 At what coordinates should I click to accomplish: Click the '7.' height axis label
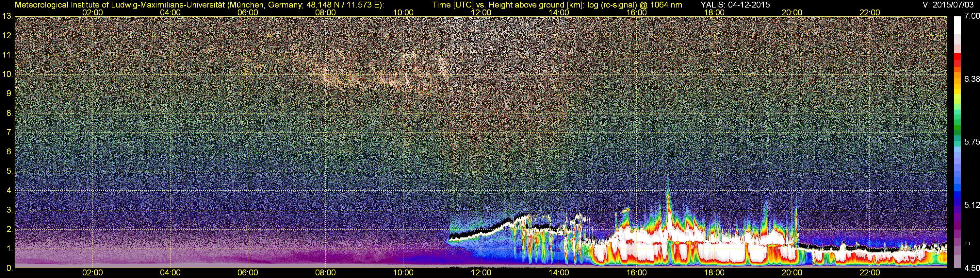tap(9, 132)
